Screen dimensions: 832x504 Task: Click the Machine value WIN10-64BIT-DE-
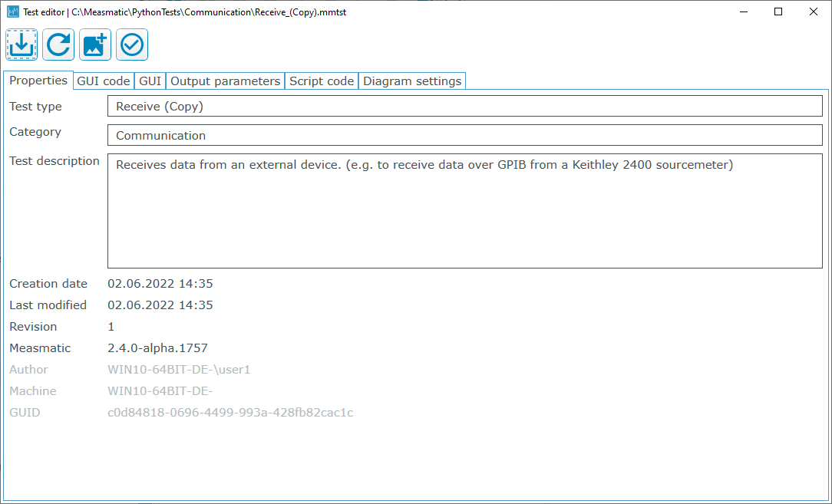(x=160, y=391)
